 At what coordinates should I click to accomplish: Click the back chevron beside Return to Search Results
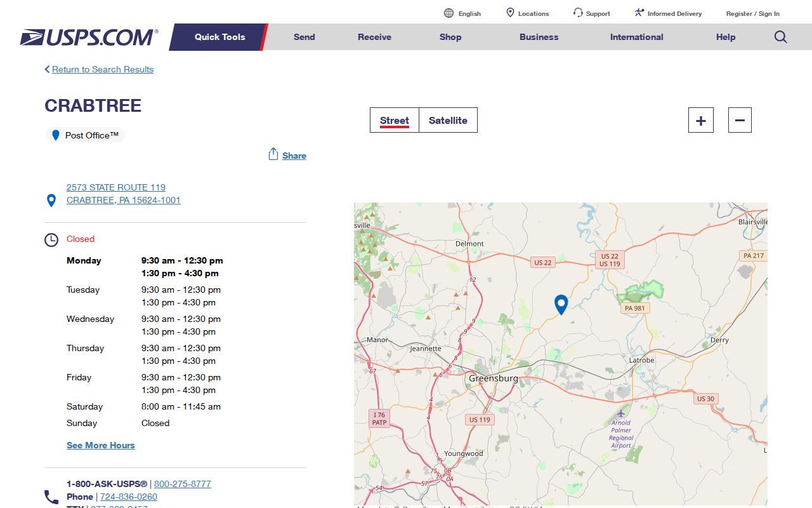point(47,69)
